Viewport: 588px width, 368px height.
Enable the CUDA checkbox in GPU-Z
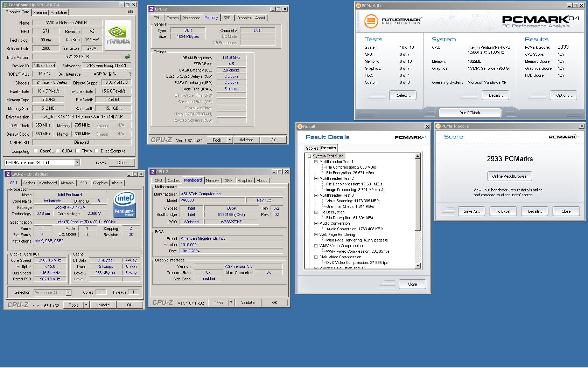click(x=58, y=151)
